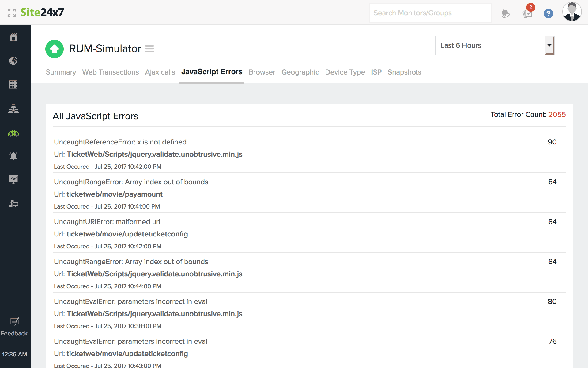
Task: Open the hamburger menu beside RUM-Simulator
Action: pos(150,49)
